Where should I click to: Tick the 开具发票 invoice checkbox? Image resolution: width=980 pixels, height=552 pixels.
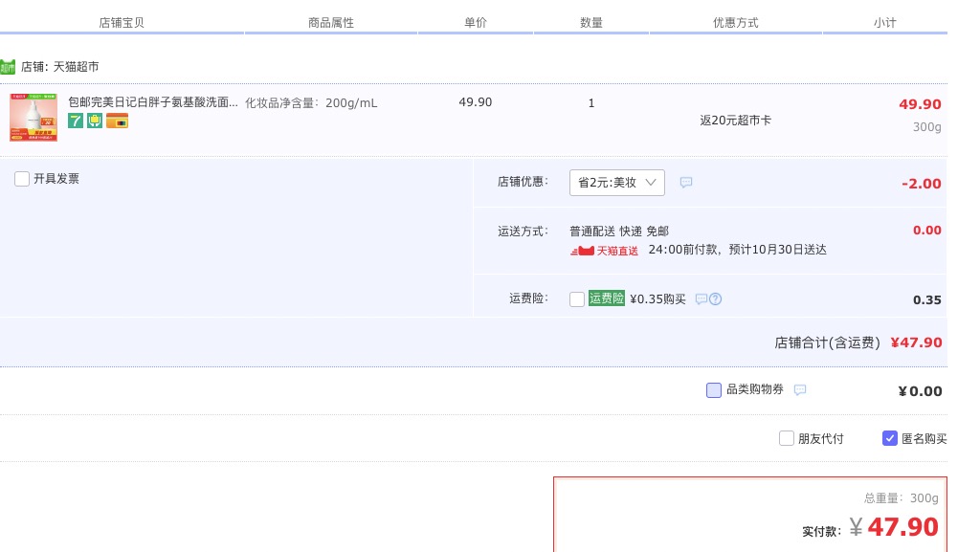[x=22, y=179]
